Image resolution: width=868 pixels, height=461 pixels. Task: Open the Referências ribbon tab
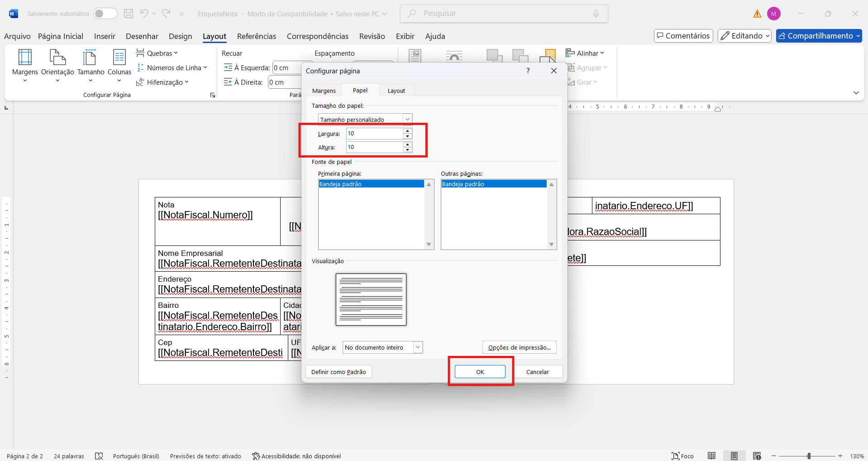click(256, 36)
